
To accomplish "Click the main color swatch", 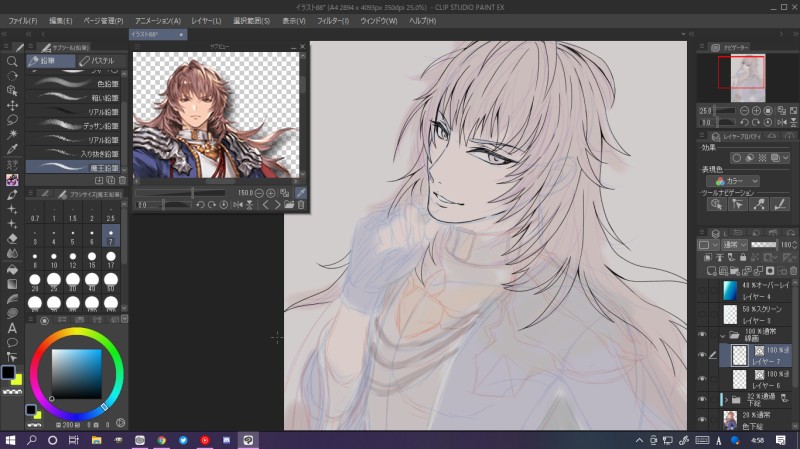I will pyautogui.click(x=8, y=372).
